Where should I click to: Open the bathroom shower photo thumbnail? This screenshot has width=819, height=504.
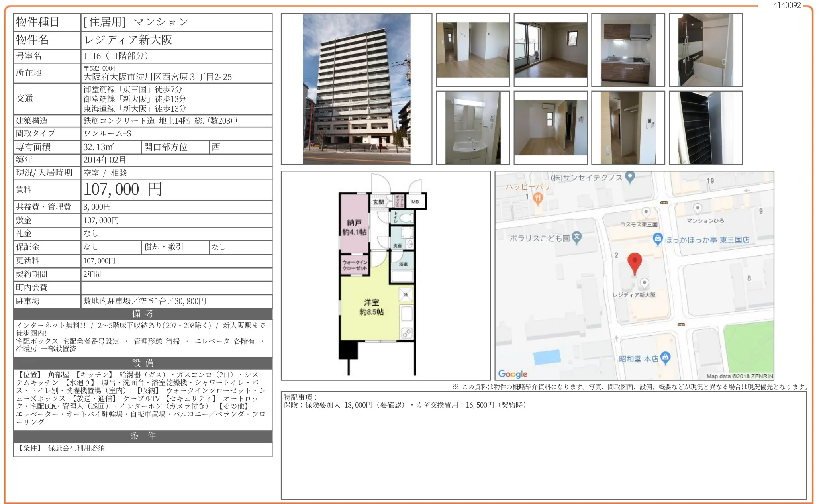pyautogui.click(x=705, y=50)
